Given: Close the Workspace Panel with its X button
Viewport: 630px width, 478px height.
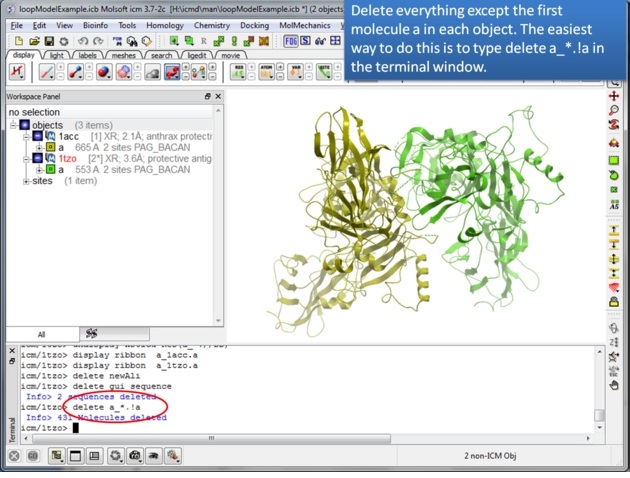Looking at the screenshot, I should [x=218, y=97].
